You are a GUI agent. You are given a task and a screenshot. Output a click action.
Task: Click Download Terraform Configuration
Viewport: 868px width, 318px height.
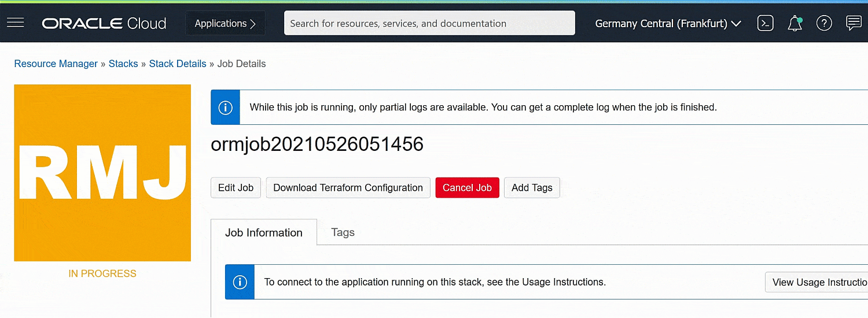[348, 188]
